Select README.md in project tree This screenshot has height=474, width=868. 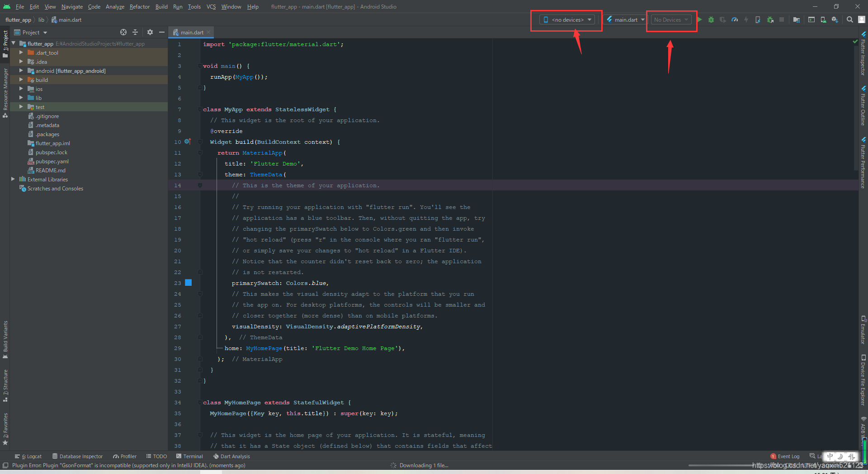(50, 170)
